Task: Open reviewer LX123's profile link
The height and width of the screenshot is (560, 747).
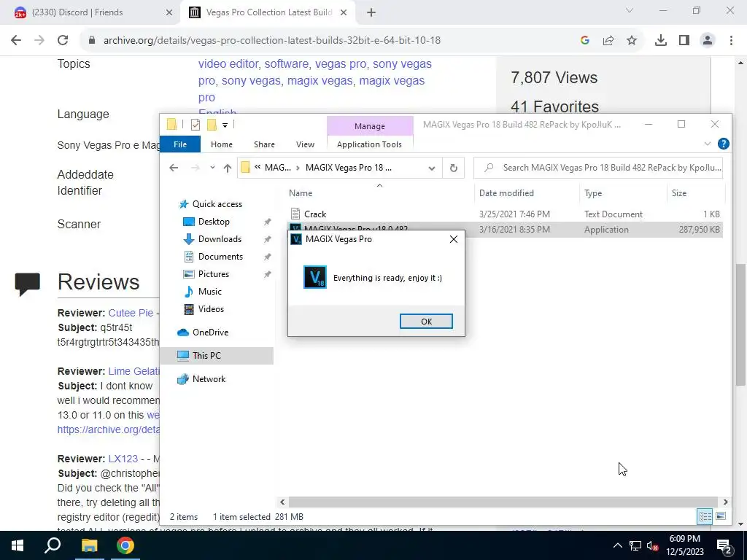Action: (123, 459)
